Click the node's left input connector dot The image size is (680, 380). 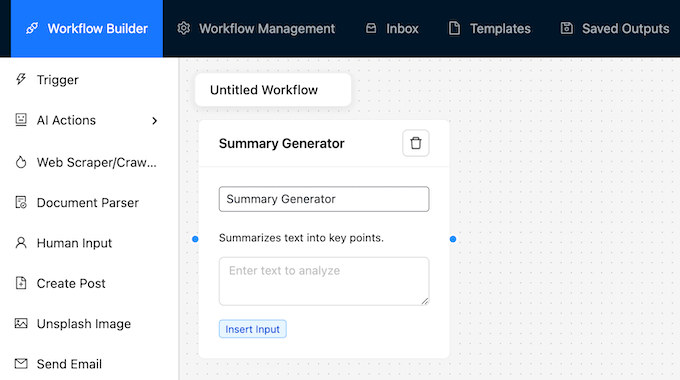195,239
